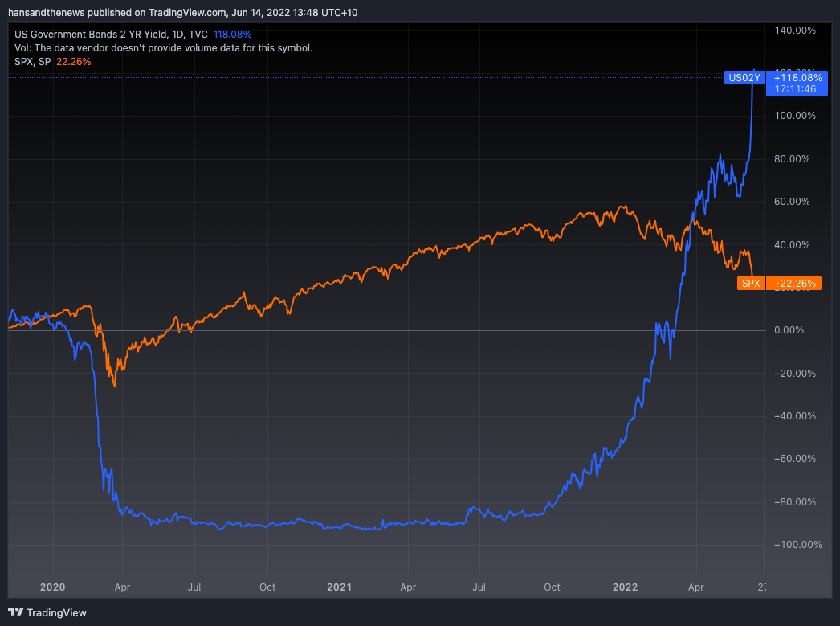Click the orange 22.26% legend value
This screenshot has width=840, height=626.
tap(73, 61)
